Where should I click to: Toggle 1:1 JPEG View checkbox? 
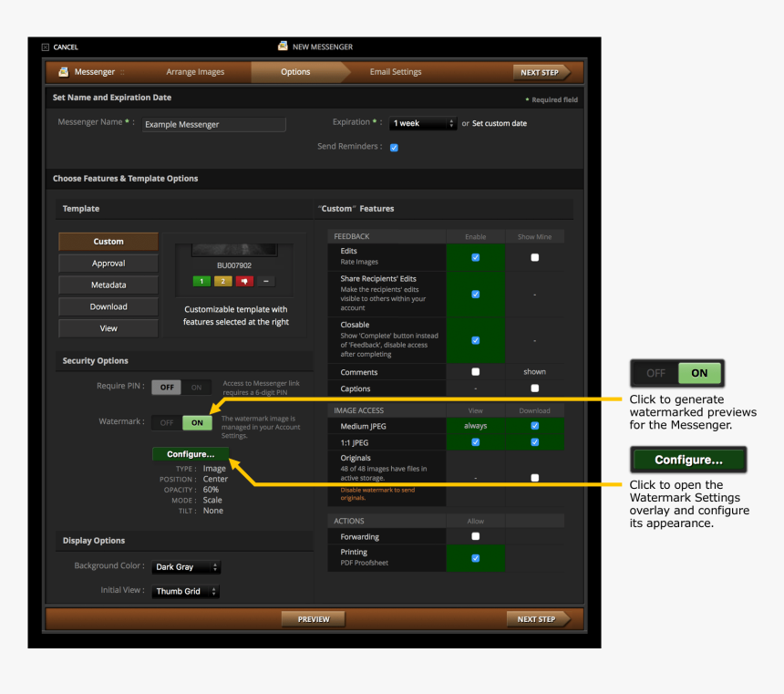pos(476,442)
